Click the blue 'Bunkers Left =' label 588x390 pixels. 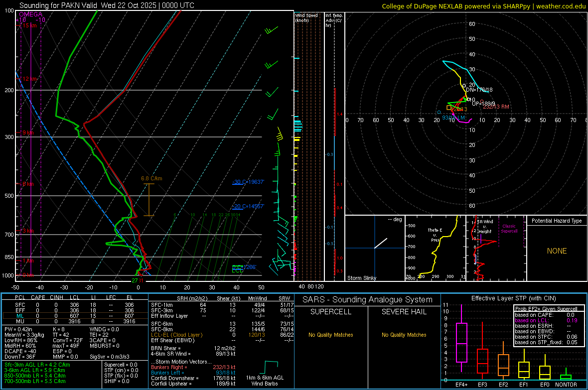(x=167, y=373)
